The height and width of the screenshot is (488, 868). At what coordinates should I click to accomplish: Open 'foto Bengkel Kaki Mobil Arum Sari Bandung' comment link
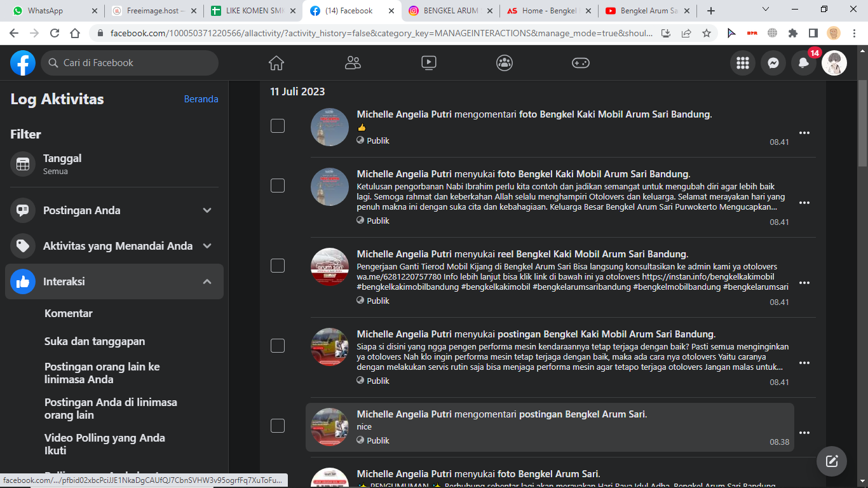click(614, 114)
